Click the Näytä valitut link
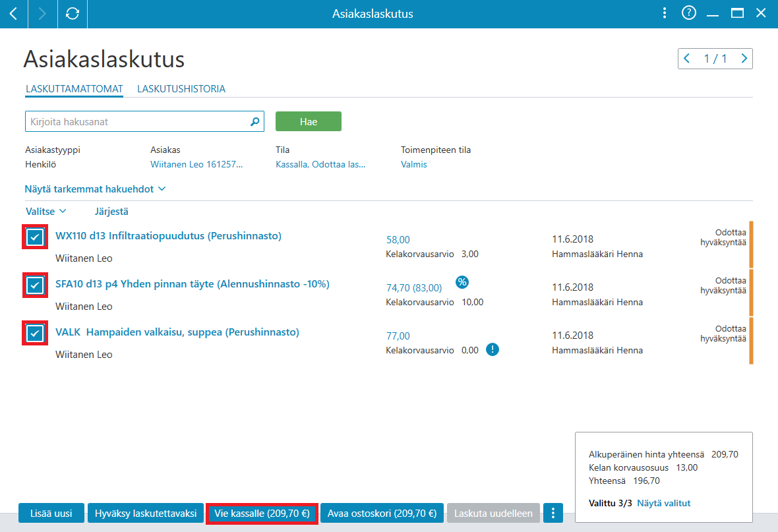Image resolution: width=778 pixels, height=532 pixels. [x=663, y=503]
